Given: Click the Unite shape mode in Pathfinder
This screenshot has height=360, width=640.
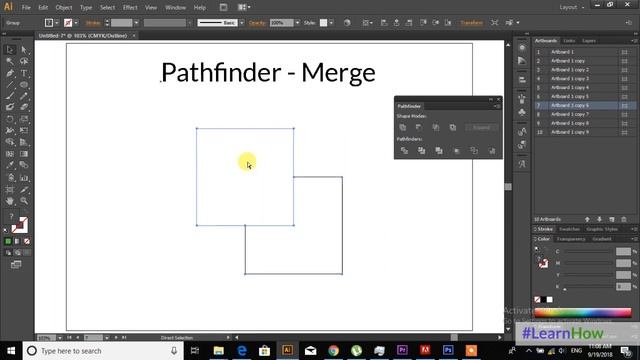Looking at the screenshot, I should tap(402, 127).
